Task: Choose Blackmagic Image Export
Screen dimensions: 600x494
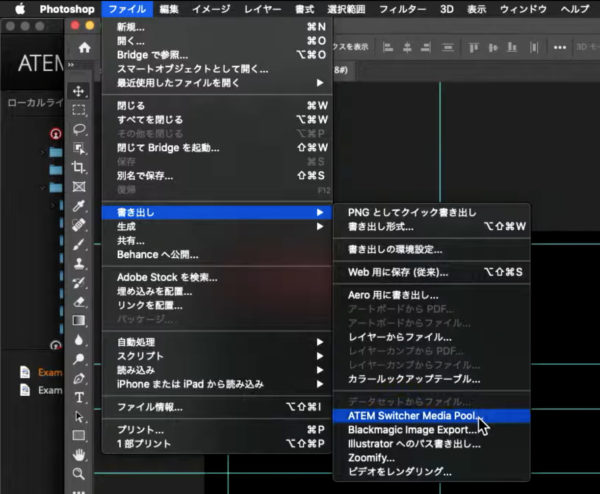Action: (432, 430)
